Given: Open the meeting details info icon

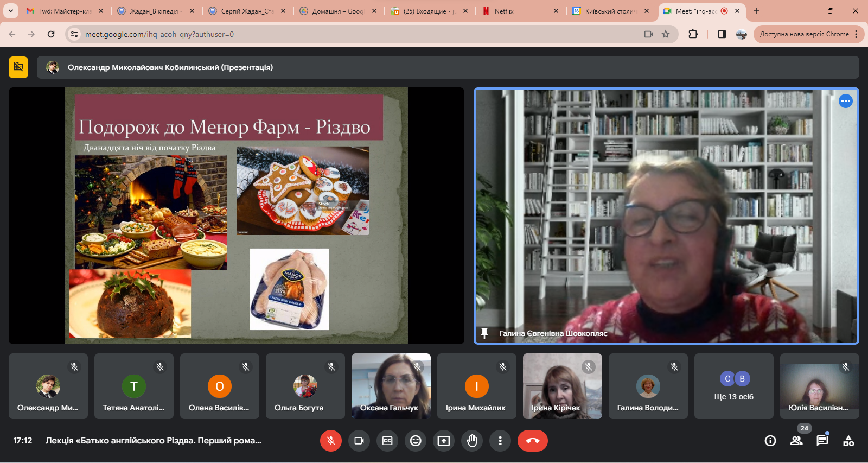Looking at the screenshot, I should 770,441.
